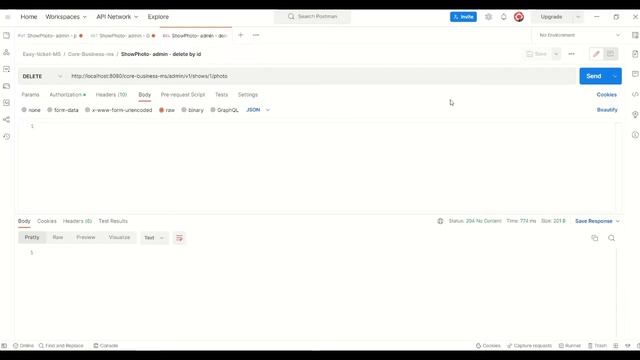Switch to the Params tab

pos(30,95)
